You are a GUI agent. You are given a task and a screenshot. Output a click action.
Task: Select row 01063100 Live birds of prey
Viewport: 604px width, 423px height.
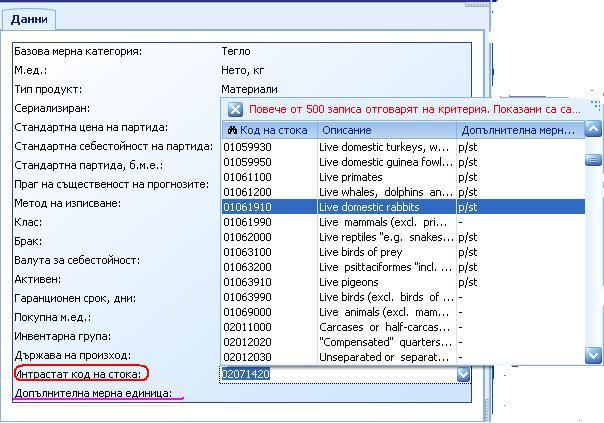point(403,252)
